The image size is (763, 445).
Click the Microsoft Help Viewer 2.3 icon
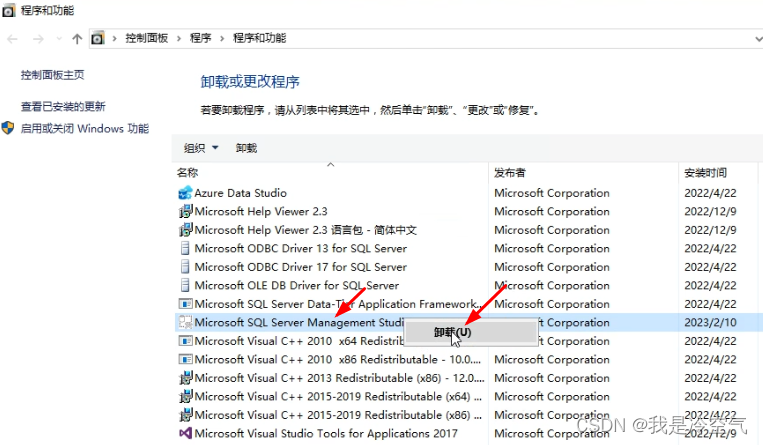(x=185, y=211)
